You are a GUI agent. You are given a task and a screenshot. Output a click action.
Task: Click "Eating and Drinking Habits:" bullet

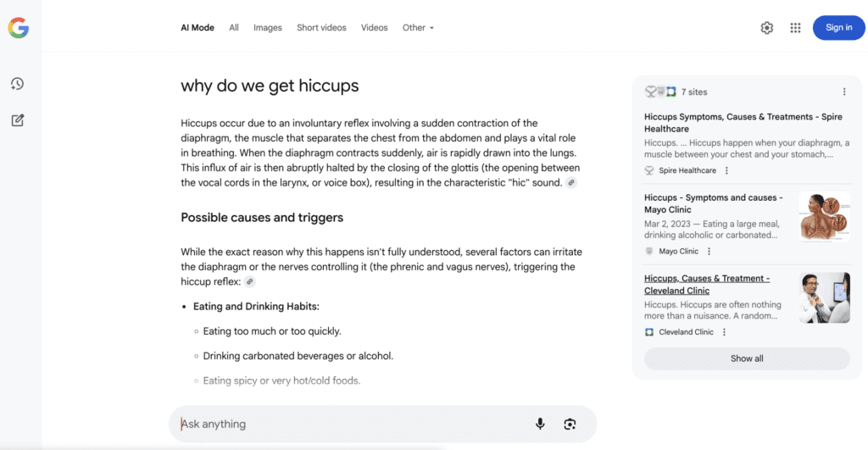pyautogui.click(x=256, y=307)
